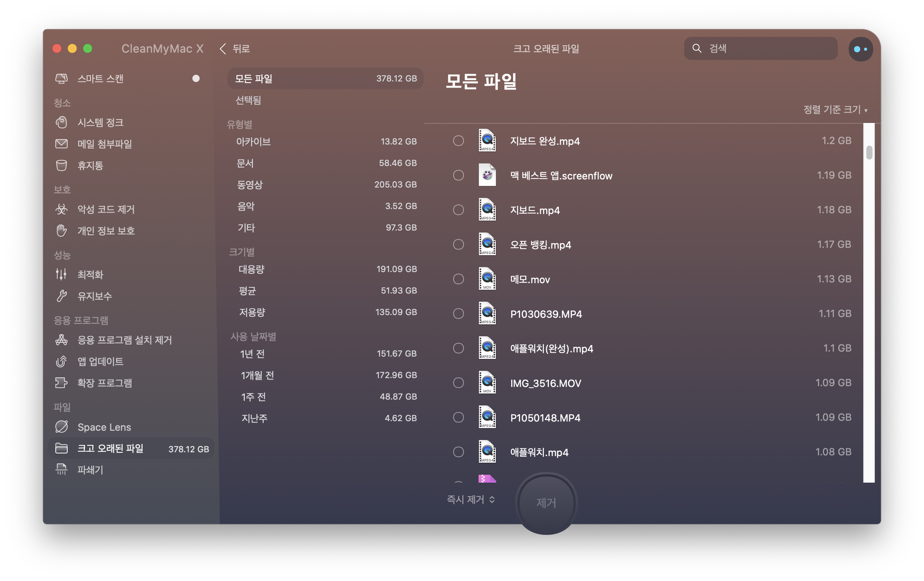Open Space Lens planet icon
Image resolution: width=924 pixels, height=581 pixels.
(61, 427)
